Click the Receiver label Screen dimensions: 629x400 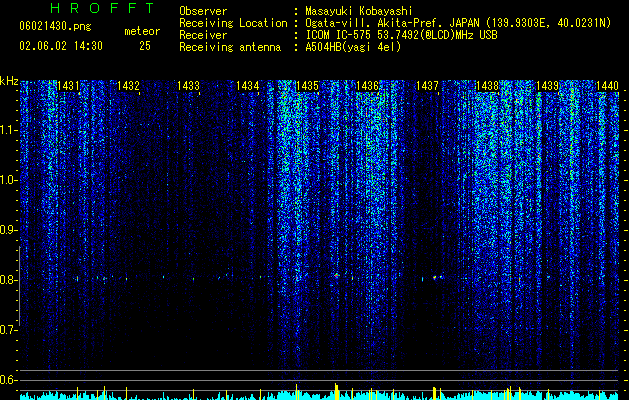[x=203, y=35]
